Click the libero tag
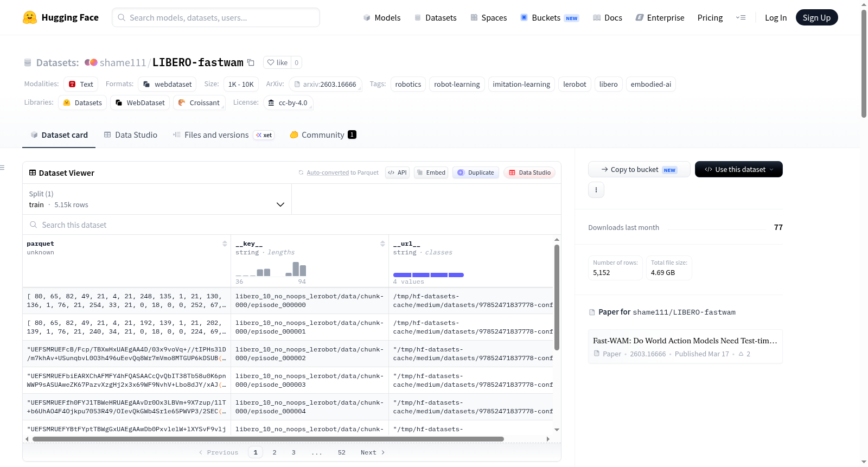 click(x=608, y=84)
